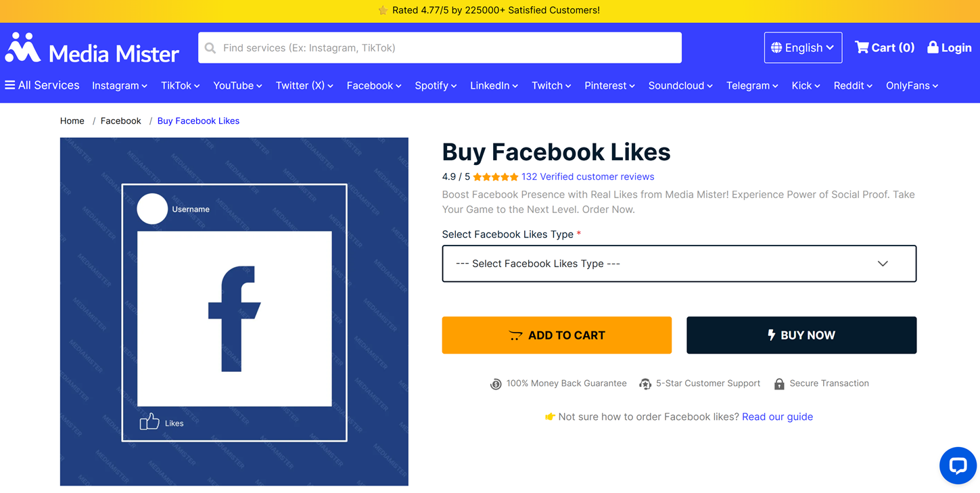
Task: Click the search magnifier icon
Action: tap(210, 48)
